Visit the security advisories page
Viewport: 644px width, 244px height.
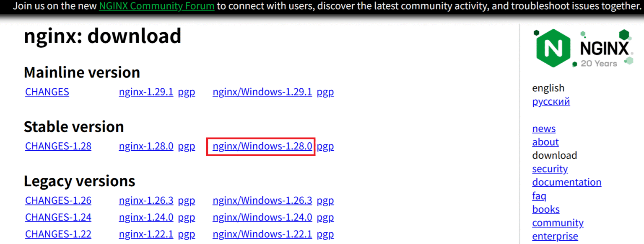pyautogui.click(x=550, y=169)
